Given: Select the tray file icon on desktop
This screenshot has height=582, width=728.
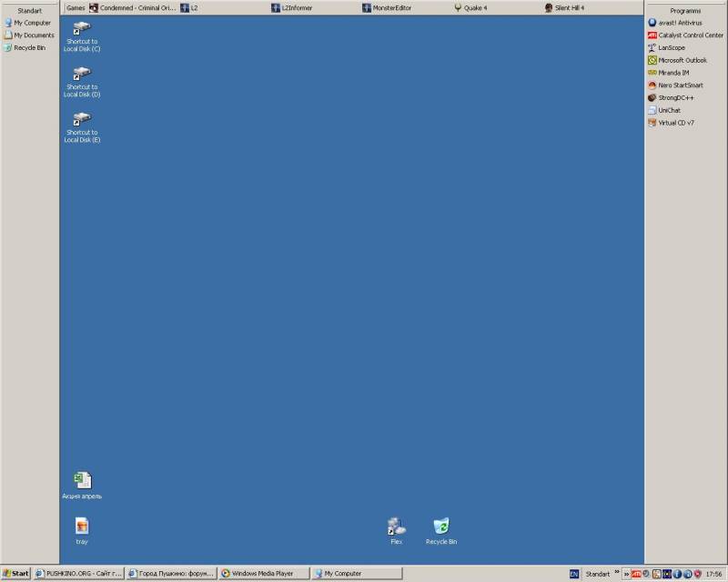Looking at the screenshot, I should point(82,527).
